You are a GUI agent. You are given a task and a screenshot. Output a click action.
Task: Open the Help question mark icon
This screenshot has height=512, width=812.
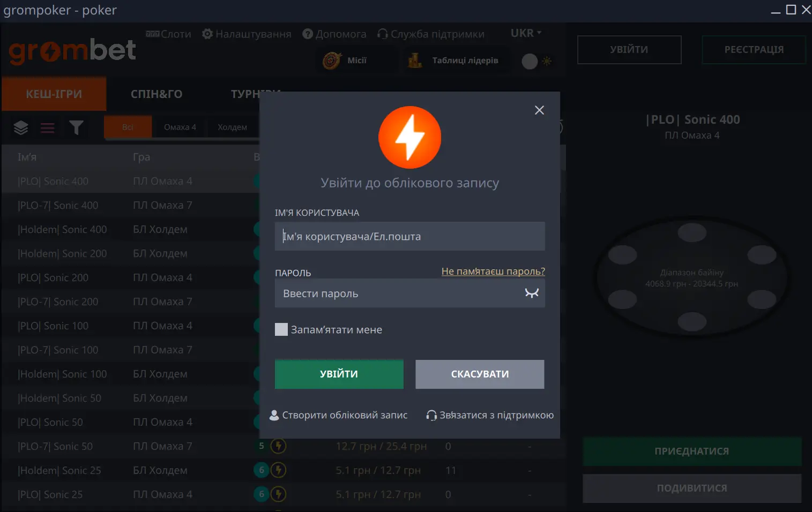click(308, 34)
